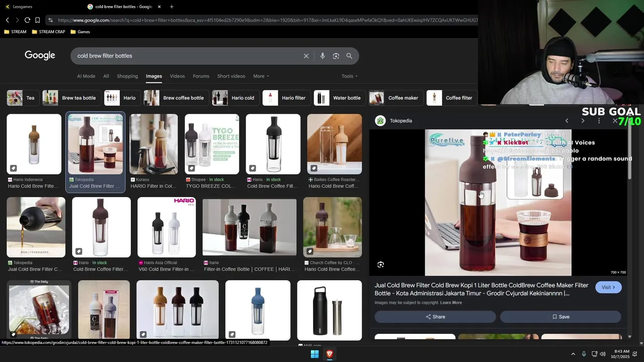Switch to AI Mode tab
Viewport: 644px width, 362px height.
pyautogui.click(x=86, y=76)
